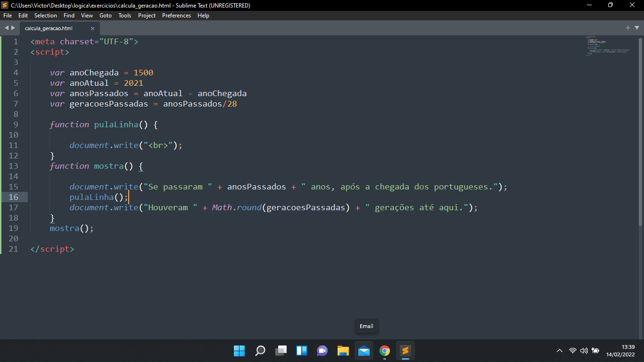The image size is (644, 362).
Task: Open the Project menu
Action: [x=147, y=16]
